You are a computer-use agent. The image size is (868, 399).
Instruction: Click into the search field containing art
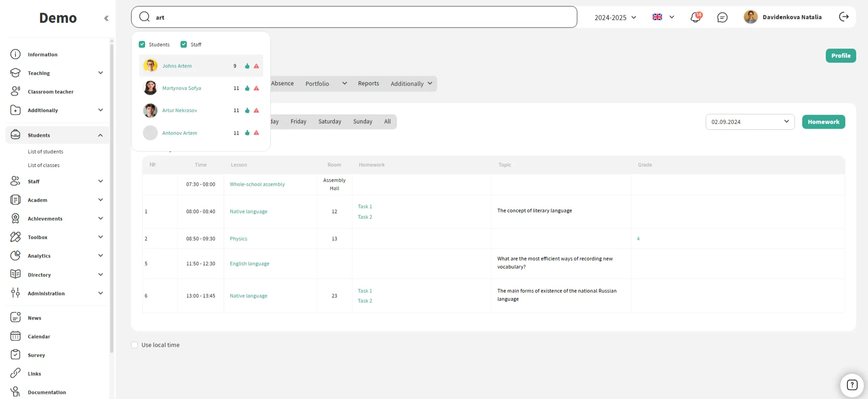[x=354, y=17]
